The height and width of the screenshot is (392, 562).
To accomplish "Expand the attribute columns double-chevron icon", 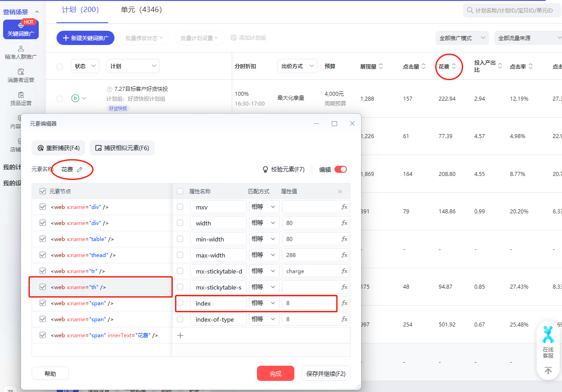I will coord(340,191).
